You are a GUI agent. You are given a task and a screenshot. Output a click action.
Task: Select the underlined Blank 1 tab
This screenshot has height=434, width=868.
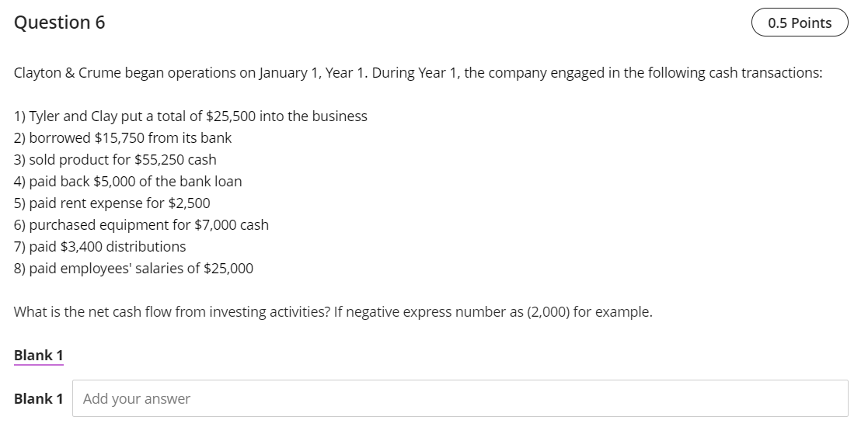coord(39,355)
